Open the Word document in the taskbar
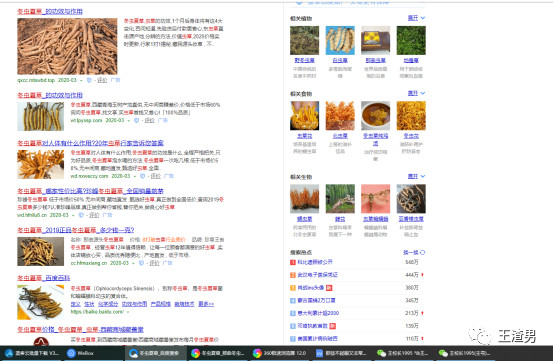The image size is (554, 361). (342, 353)
